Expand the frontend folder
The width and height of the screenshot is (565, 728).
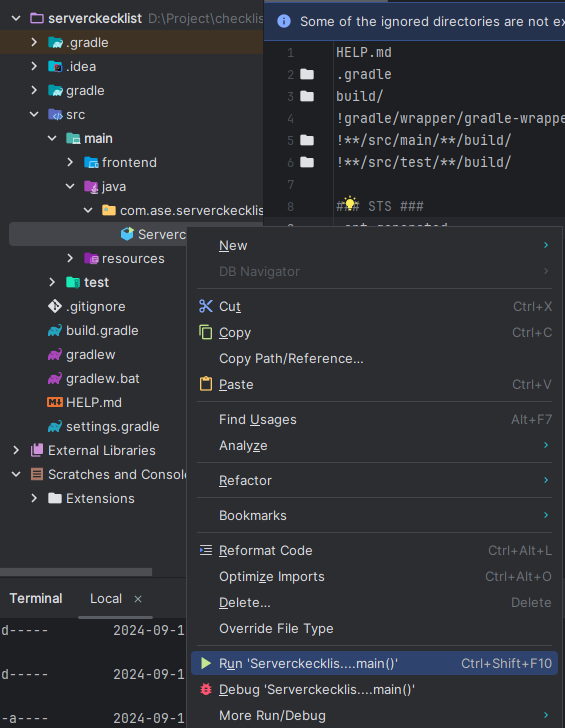(x=70, y=162)
